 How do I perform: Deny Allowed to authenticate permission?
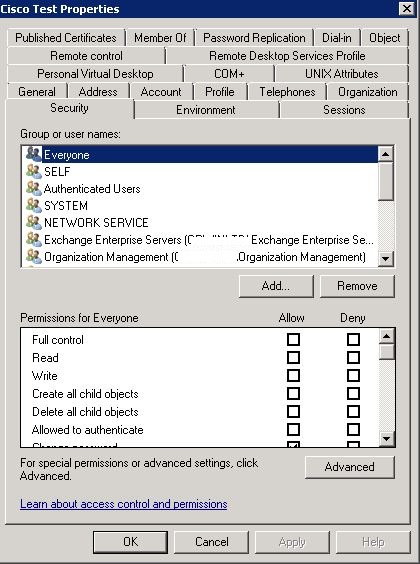353,429
